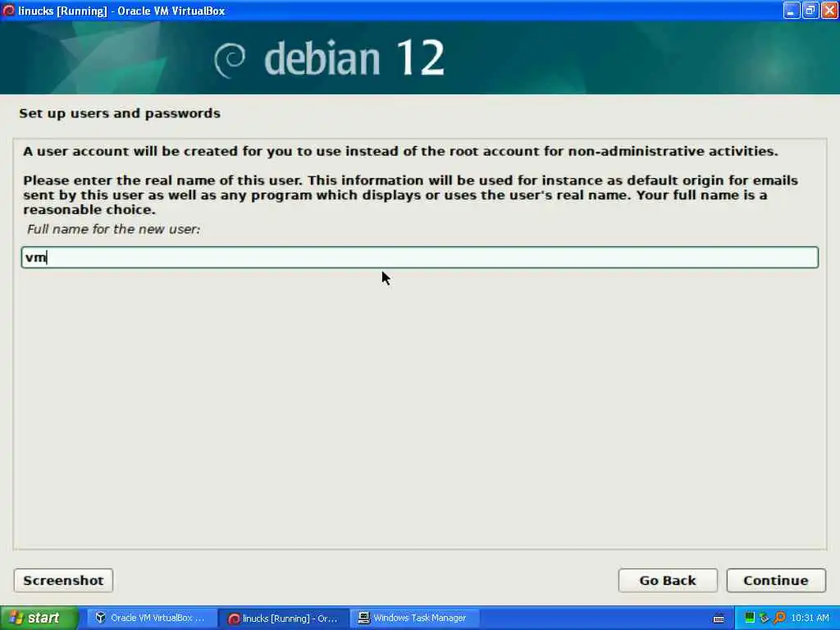Click 'Set up users and passwords' heading
Image resolution: width=840 pixels, height=630 pixels.
(120, 113)
